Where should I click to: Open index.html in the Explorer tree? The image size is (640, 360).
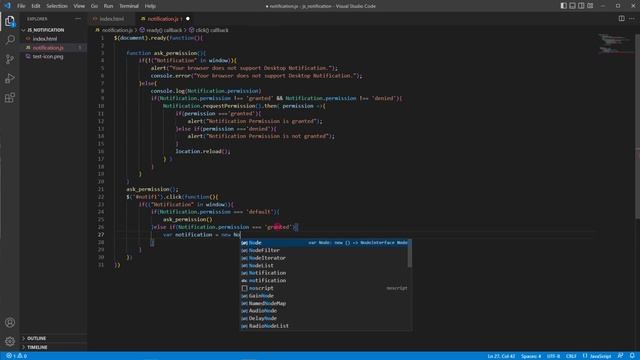45,39
